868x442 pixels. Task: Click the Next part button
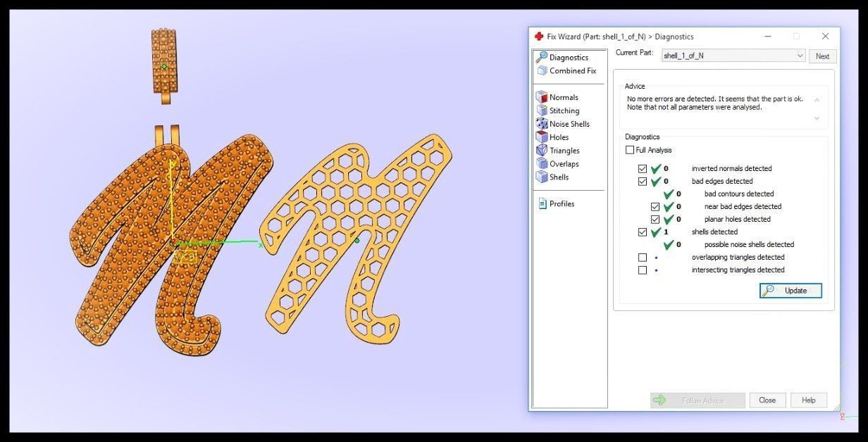pos(822,56)
